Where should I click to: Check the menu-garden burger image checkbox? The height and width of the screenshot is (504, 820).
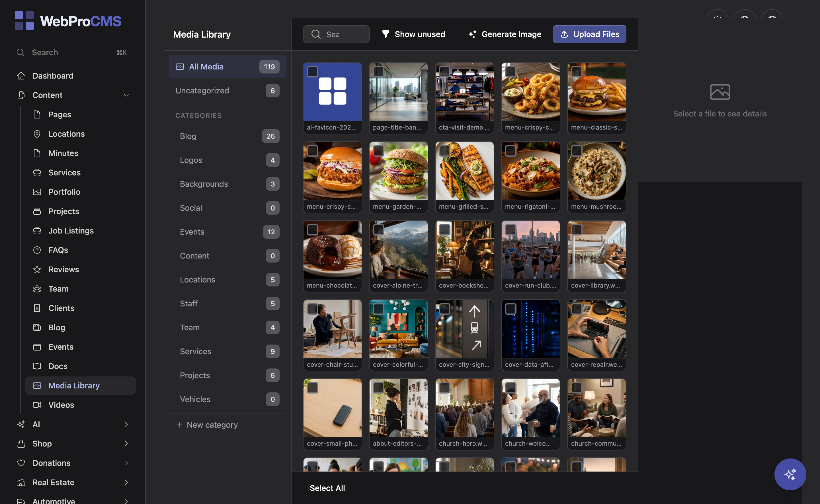click(x=378, y=151)
